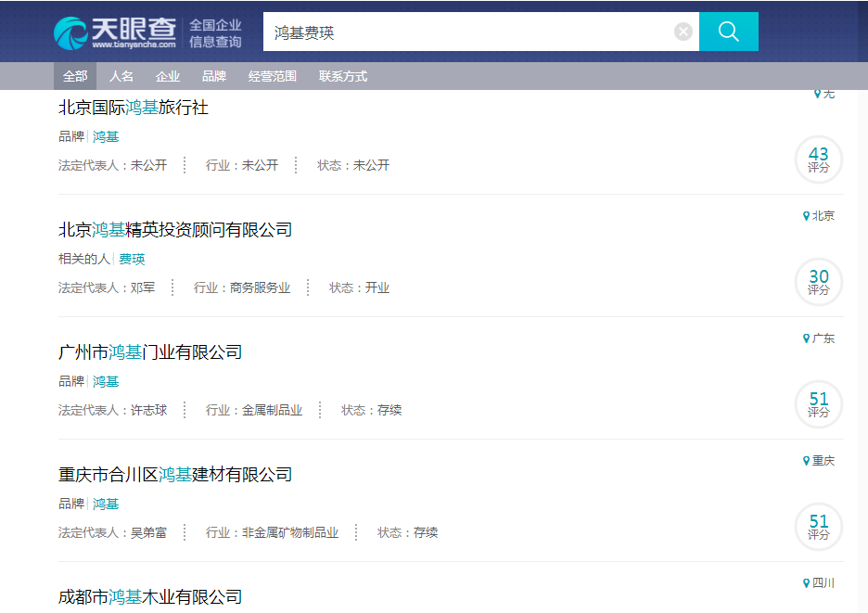Open 广州市鸿基门业有限公司 result
Image resolution: width=868 pixels, height=613 pixels.
pos(150,352)
